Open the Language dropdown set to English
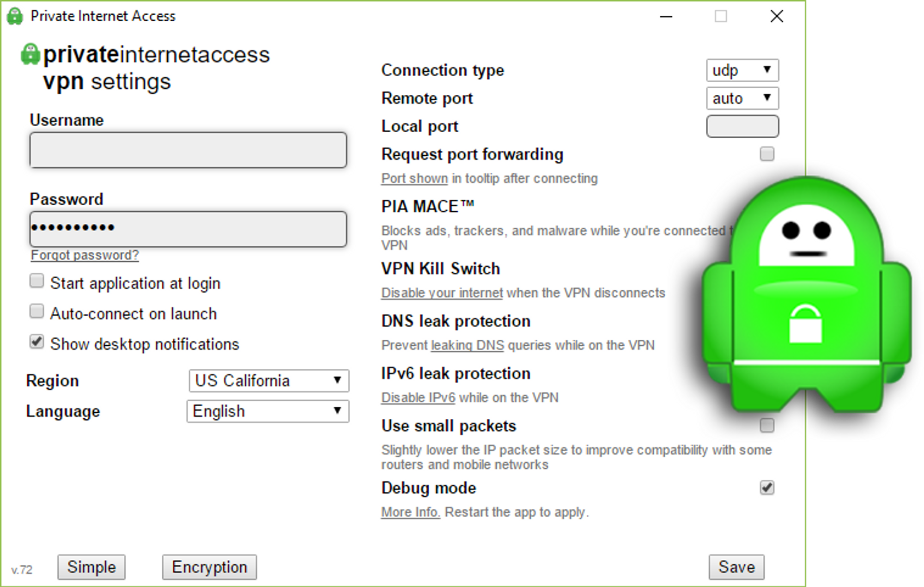The width and height of the screenshot is (924, 587). pos(268,411)
